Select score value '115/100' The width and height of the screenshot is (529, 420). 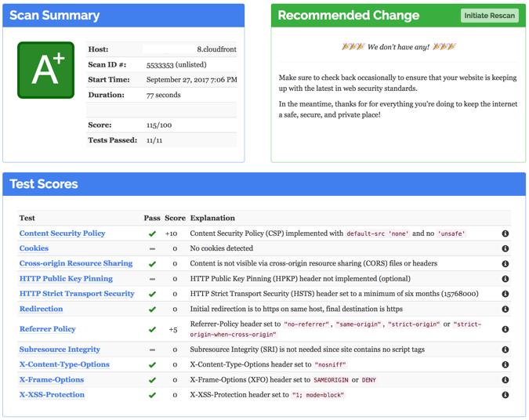pyautogui.click(x=159, y=125)
